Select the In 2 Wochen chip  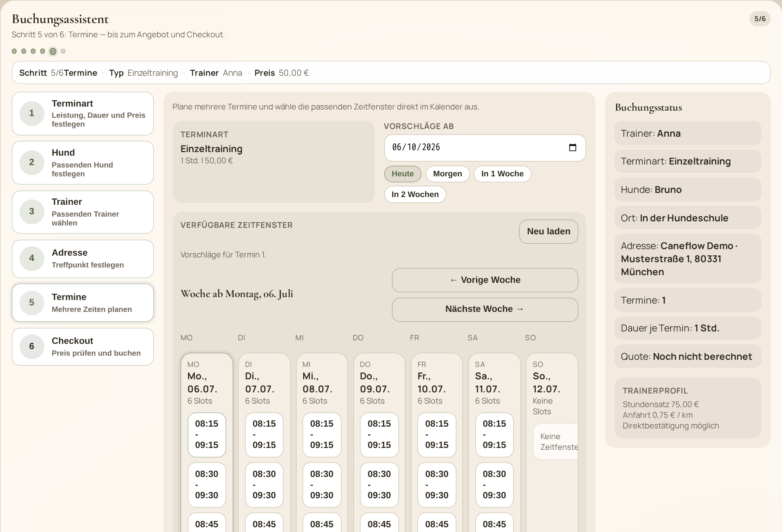(415, 194)
